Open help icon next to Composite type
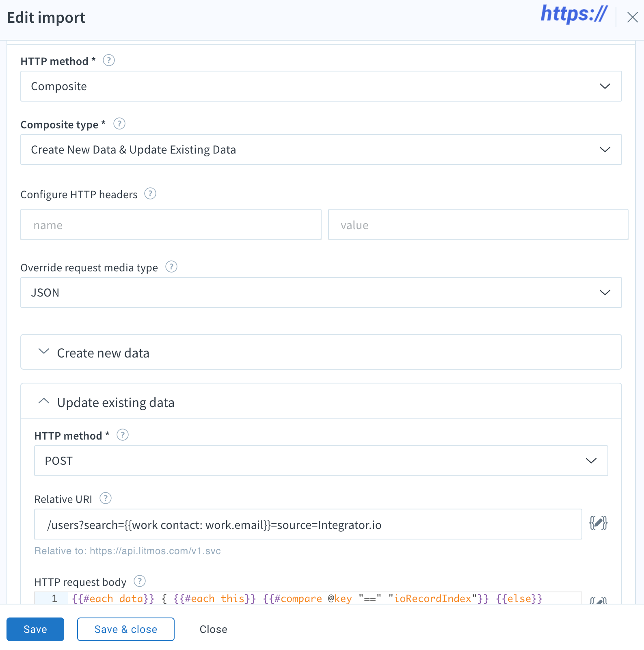Screen dimensions: 644x650 (119, 123)
